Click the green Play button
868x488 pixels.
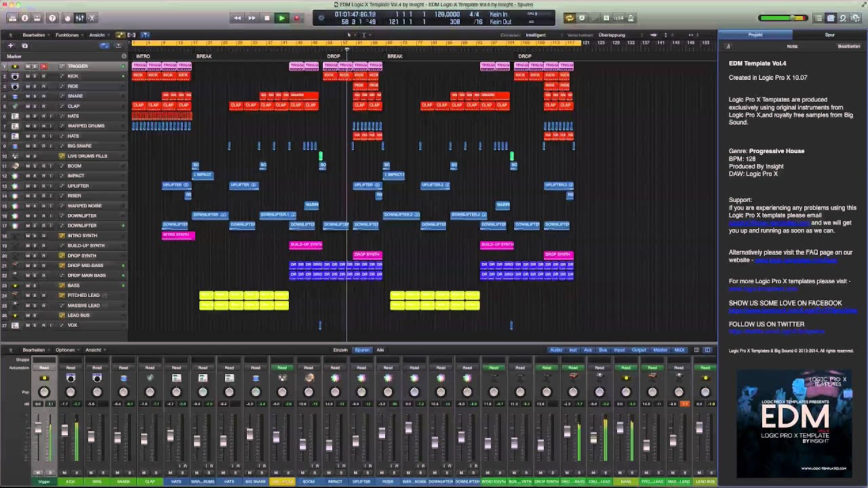coord(281,18)
